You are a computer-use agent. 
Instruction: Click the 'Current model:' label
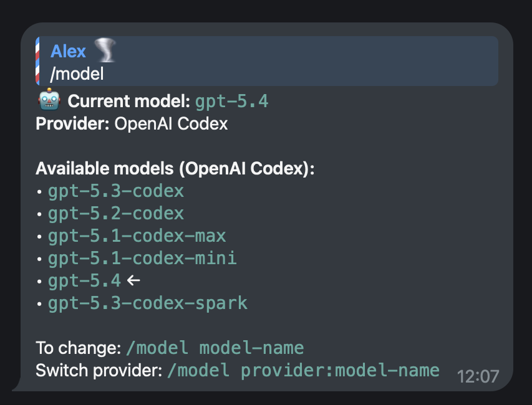[x=128, y=101]
